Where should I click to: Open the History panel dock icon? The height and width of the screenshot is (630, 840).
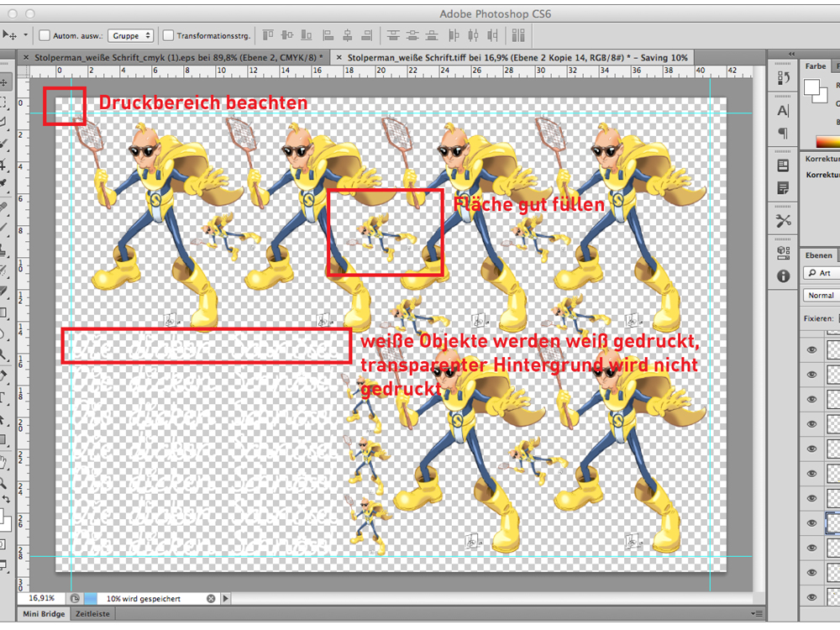tap(783, 78)
